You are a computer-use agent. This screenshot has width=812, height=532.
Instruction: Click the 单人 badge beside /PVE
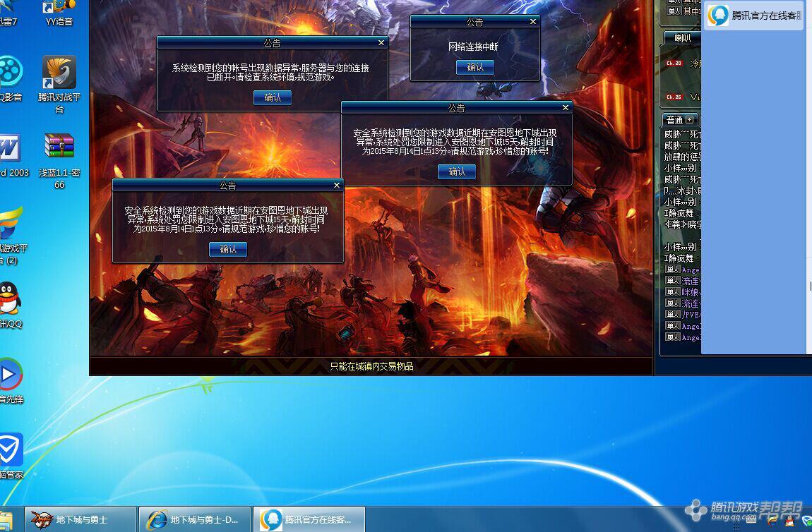point(673,314)
